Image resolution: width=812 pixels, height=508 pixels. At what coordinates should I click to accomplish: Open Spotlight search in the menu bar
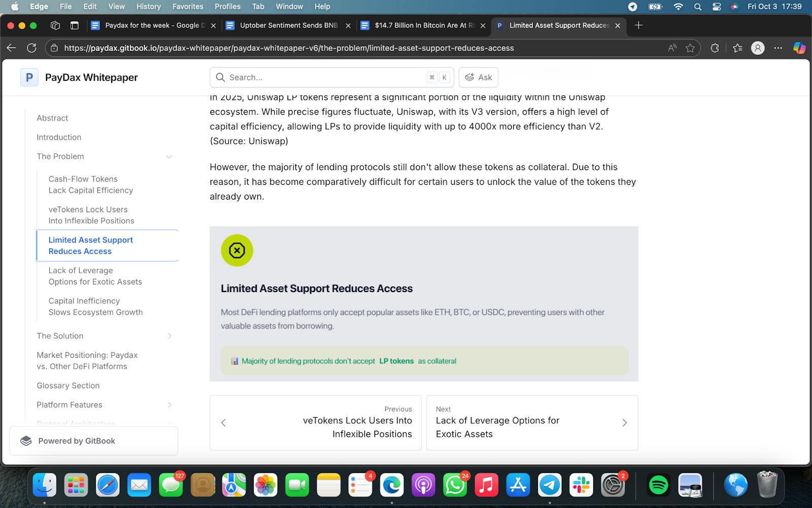[x=698, y=7]
